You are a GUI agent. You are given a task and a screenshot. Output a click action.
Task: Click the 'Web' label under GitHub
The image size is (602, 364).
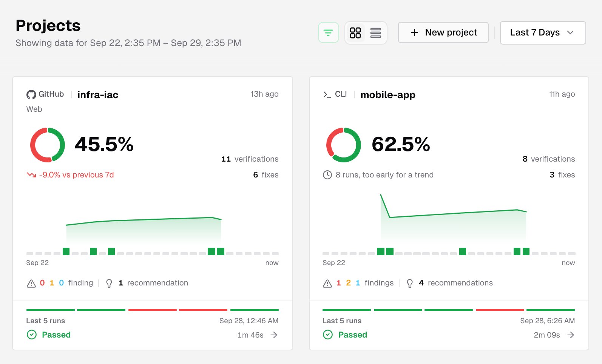(34, 109)
